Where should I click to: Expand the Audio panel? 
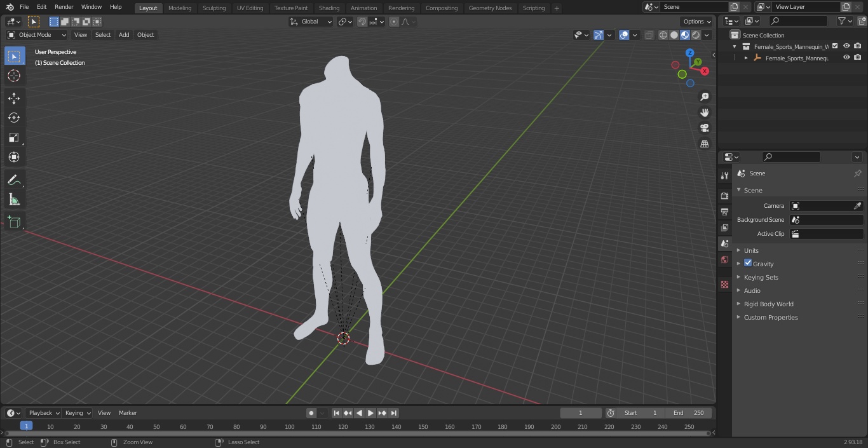(x=752, y=290)
